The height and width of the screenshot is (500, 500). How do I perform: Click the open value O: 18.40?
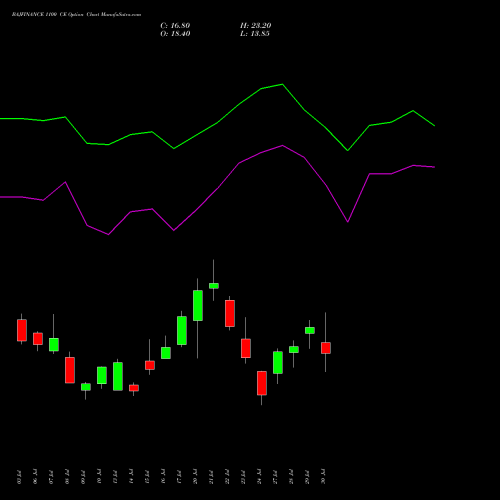[175, 34]
